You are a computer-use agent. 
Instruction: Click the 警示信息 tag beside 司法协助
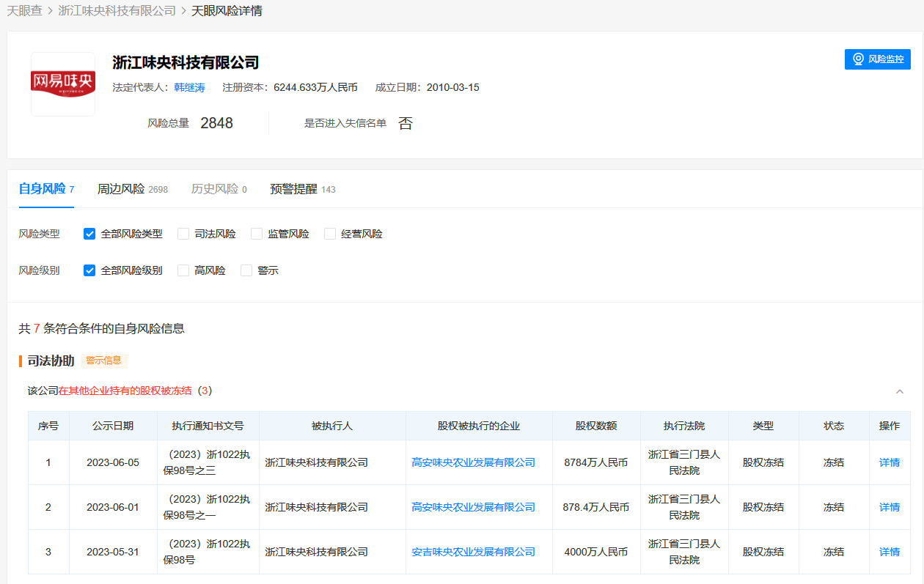(x=104, y=361)
